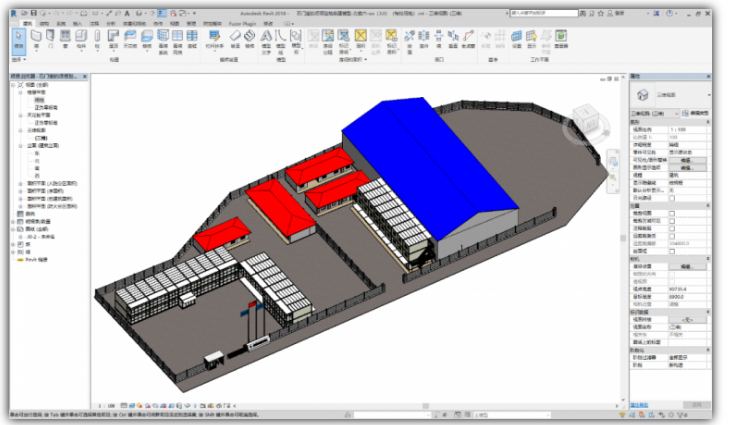This screenshot has height=425, width=732.
Task: Select the Column tool
Action: pyautogui.click(x=97, y=39)
